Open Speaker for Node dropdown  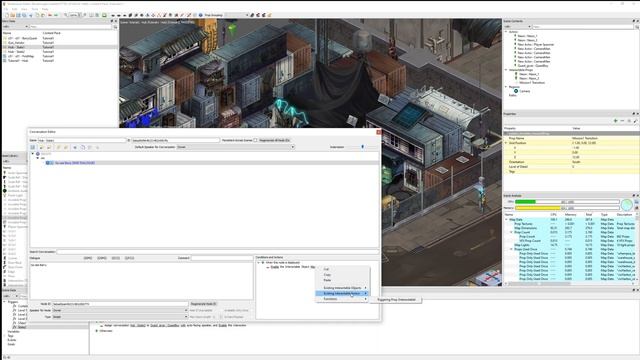120,310
